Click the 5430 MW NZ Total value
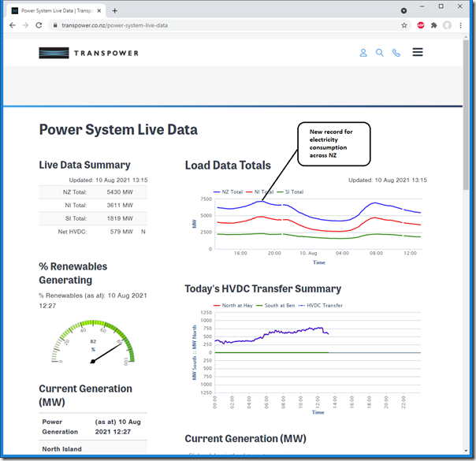The width and height of the screenshot is (476, 461). click(x=120, y=192)
